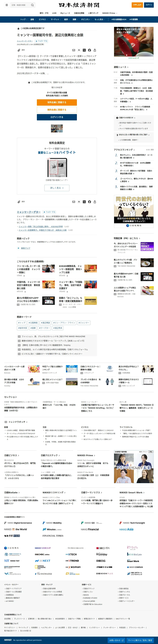158x644 pixels.
Task: Share by email icon under the article date
Action: pyautogui.click(x=73, y=50)
